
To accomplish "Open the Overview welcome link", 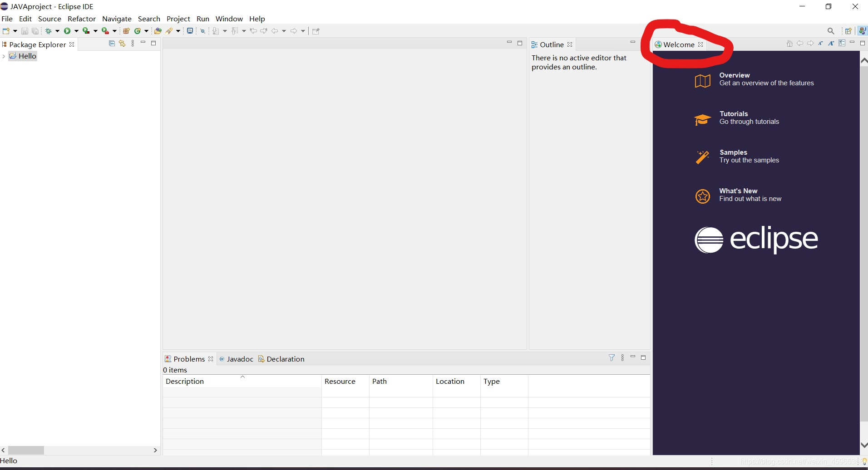I will pos(755,79).
